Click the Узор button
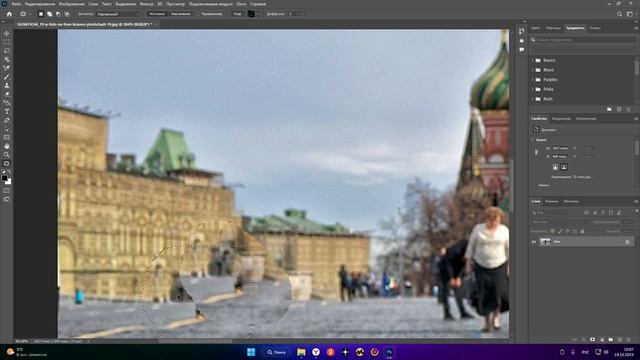This screenshot has height=360, width=640. (x=237, y=14)
